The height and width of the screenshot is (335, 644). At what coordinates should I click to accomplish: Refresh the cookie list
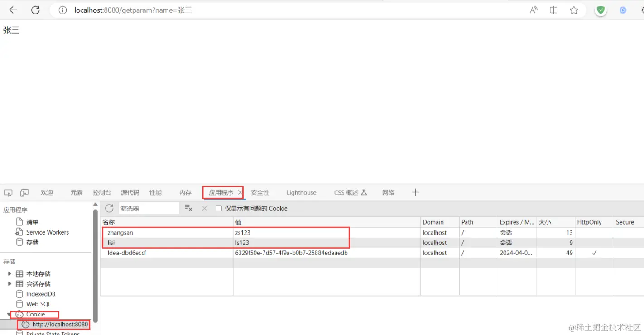click(x=109, y=208)
